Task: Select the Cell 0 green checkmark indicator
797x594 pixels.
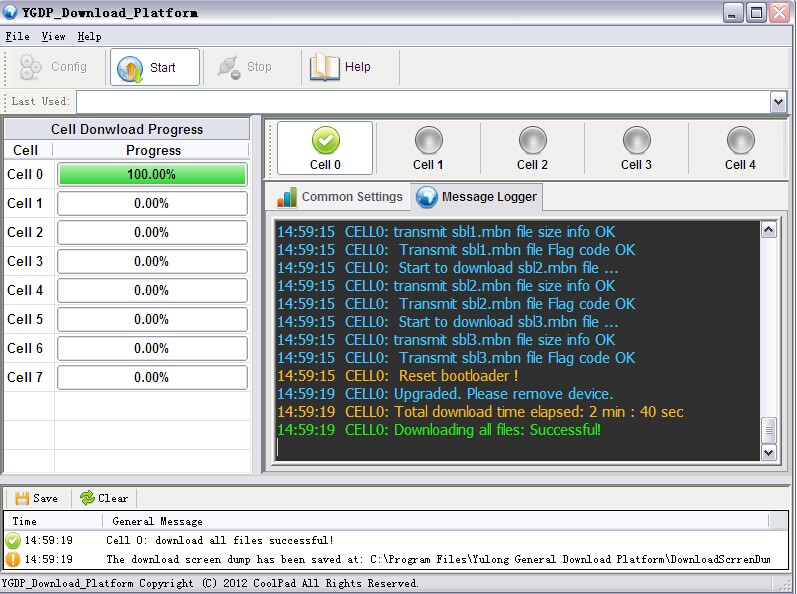Action: tap(325, 141)
